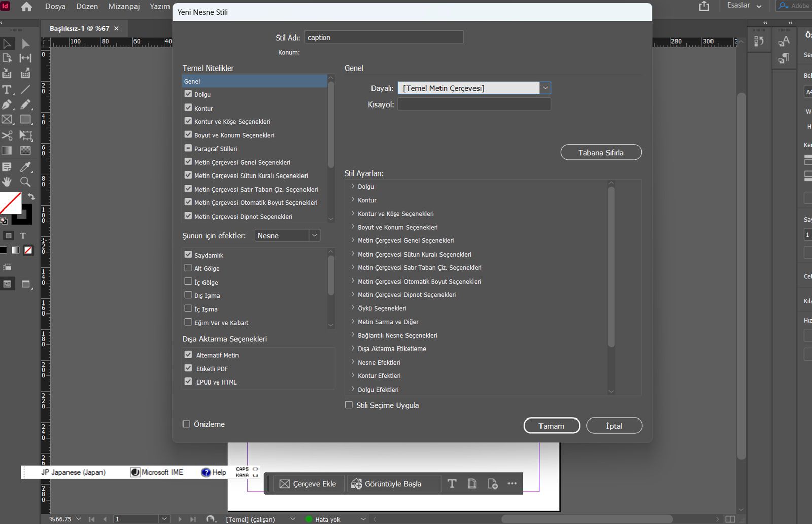Click the swap fill and stroke arrow
The width and height of the screenshot is (812, 524).
coord(31,196)
